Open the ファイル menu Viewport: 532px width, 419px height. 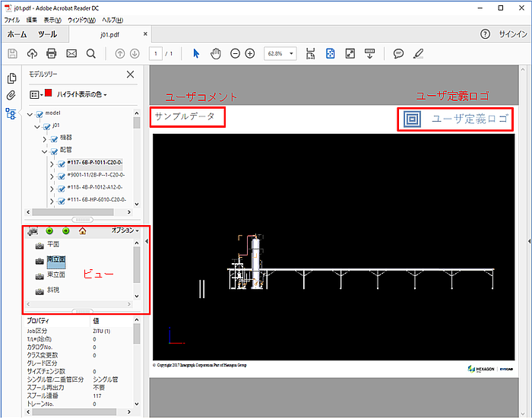pos(12,20)
